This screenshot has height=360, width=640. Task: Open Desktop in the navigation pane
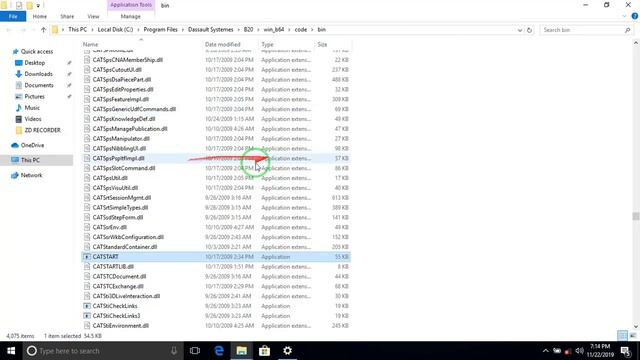click(34, 63)
